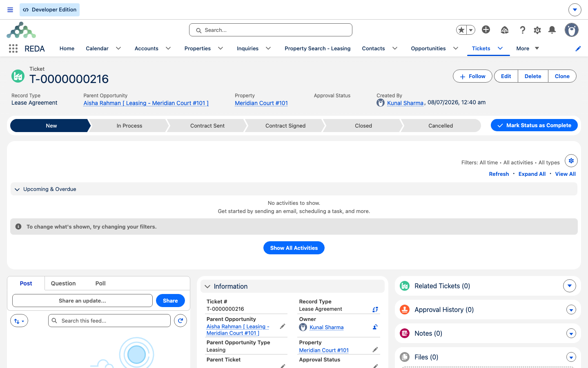588x368 pixels.
Task: Open the More navigation menu
Action: 528,48
